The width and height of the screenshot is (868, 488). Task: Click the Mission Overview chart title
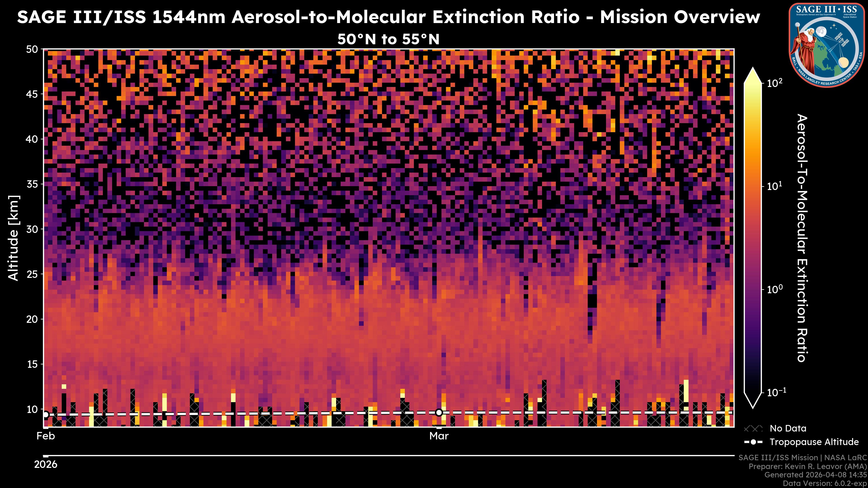pos(388,17)
